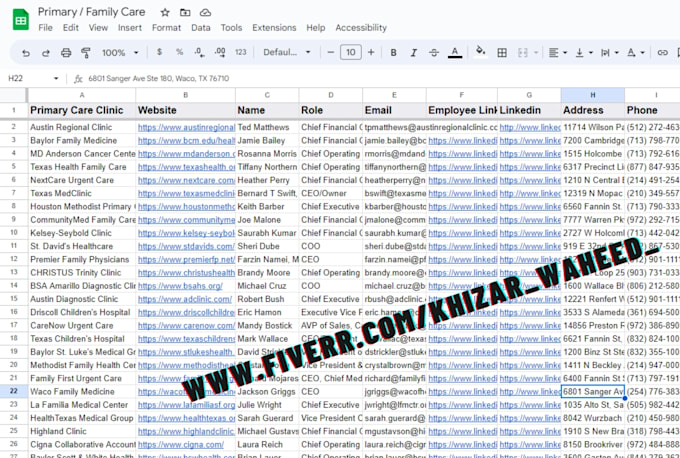Click the font size field showing 10

coord(350,52)
